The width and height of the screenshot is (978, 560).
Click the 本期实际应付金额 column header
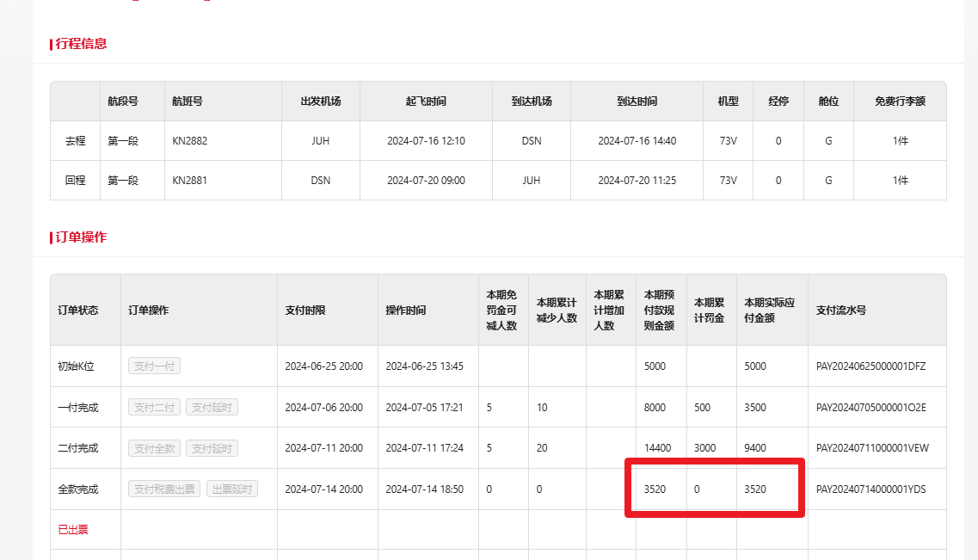tap(769, 311)
